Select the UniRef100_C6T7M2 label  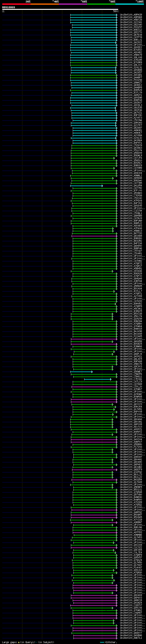tap(131, 188)
